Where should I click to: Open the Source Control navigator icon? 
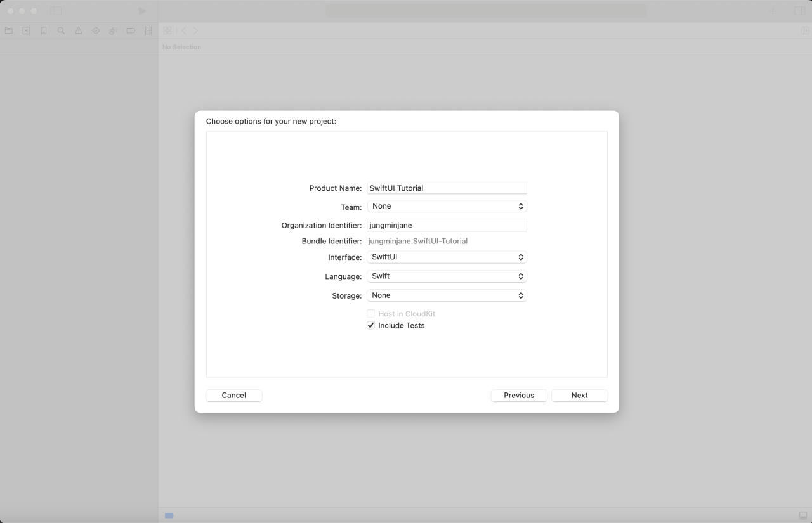pyautogui.click(x=26, y=30)
